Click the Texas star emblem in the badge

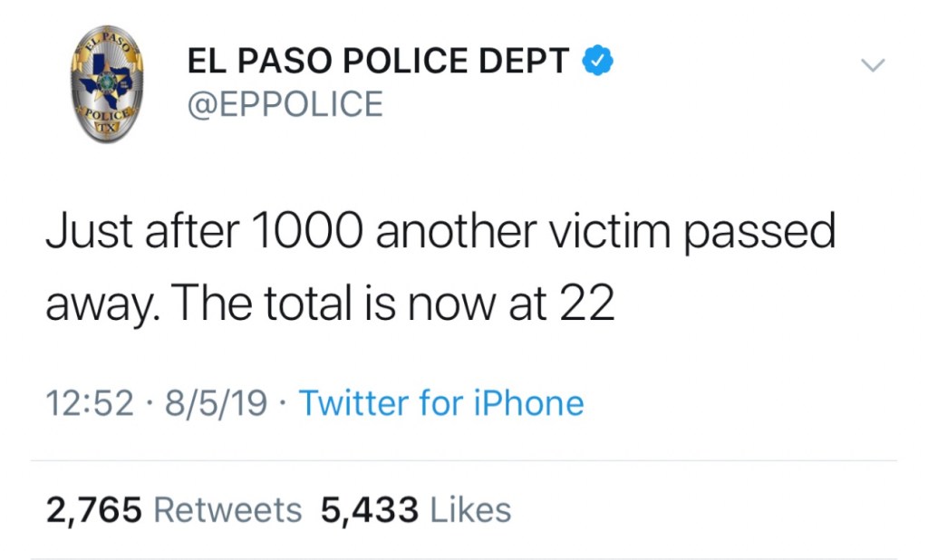coord(107,82)
